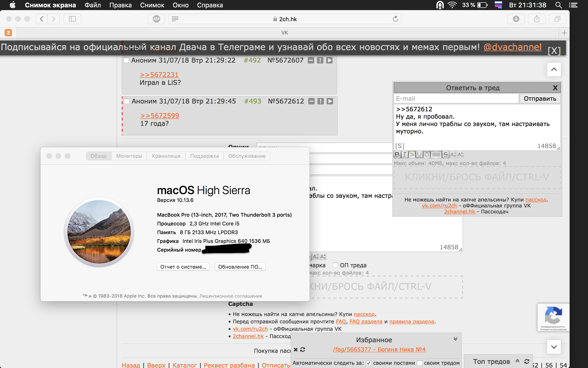Hide post №5672607 with the minus icon
The width and height of the screenshot is (588, 368).
pyautogui.click(x=311, y=60)
